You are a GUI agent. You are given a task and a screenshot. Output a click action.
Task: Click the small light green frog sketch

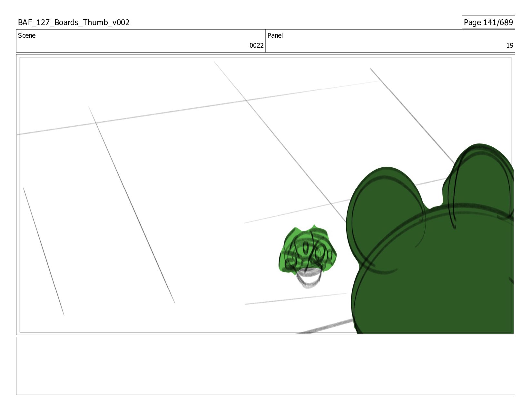307,256
